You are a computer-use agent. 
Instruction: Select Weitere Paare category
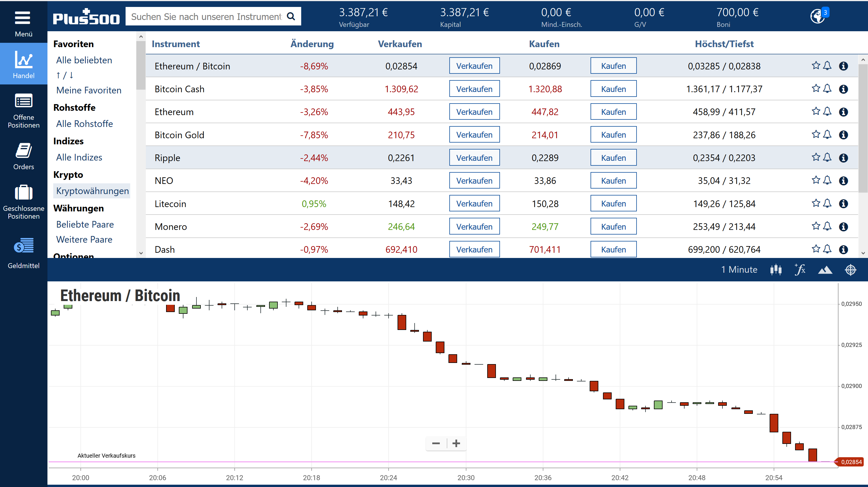[84, 239]
